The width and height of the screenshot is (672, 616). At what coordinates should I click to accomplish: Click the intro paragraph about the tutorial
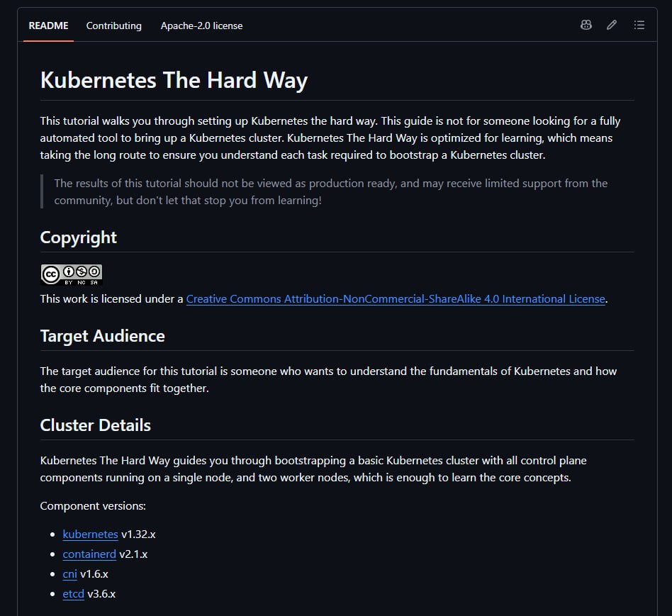331,138
